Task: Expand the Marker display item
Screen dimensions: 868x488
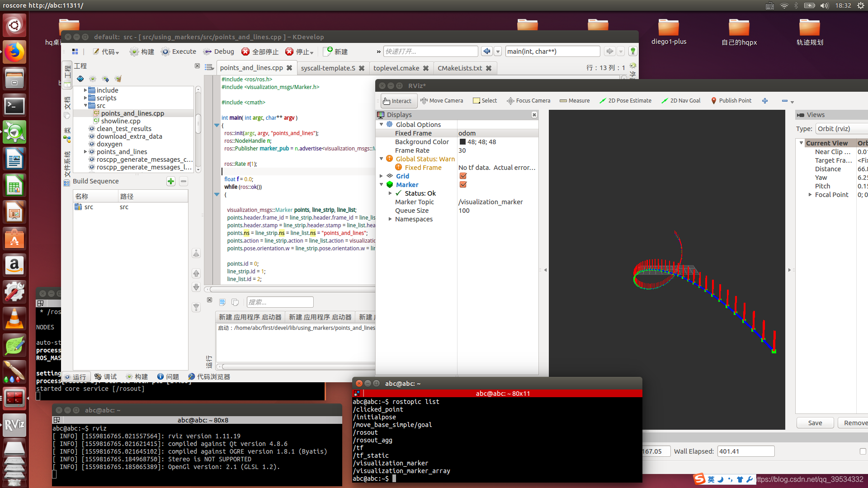Action: pos(382,185)
